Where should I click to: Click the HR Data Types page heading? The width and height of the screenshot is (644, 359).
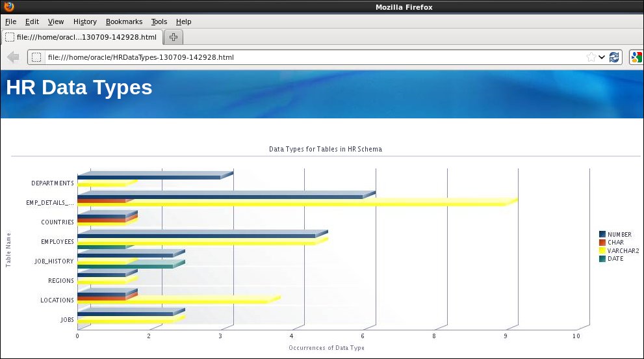click(79, 87)
